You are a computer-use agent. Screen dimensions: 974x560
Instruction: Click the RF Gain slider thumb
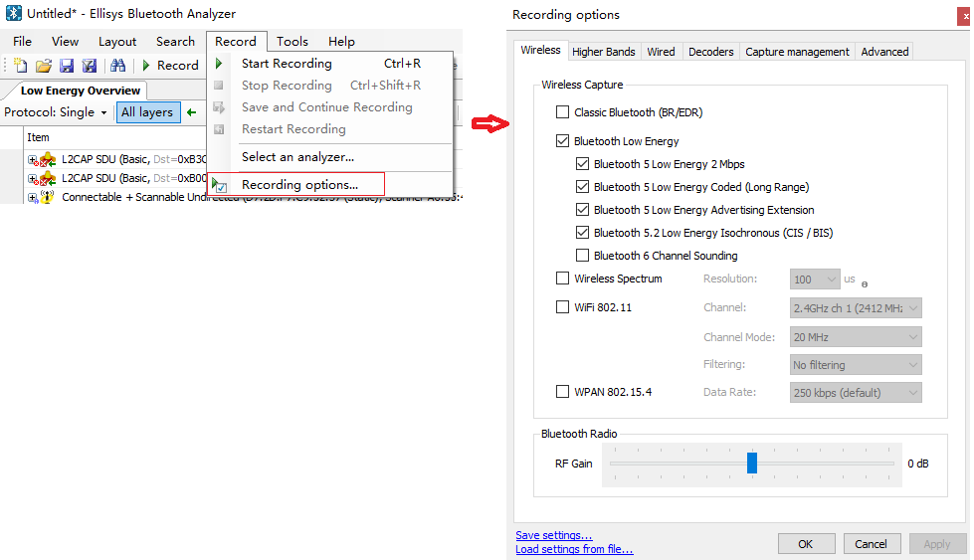point(751,463)
